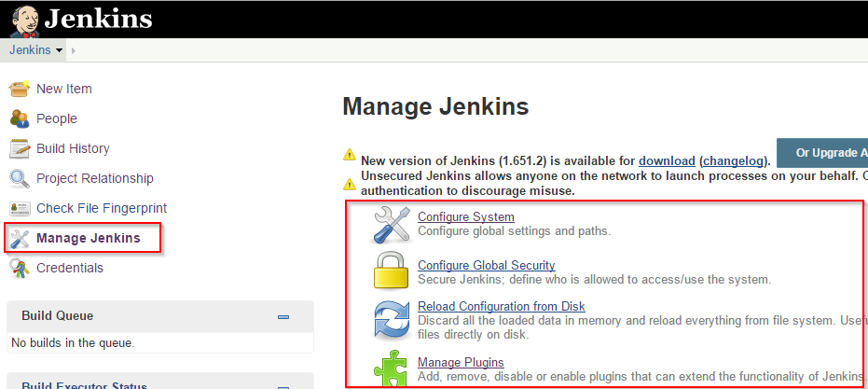Click the New Item box icon

[x=20, y=89]
